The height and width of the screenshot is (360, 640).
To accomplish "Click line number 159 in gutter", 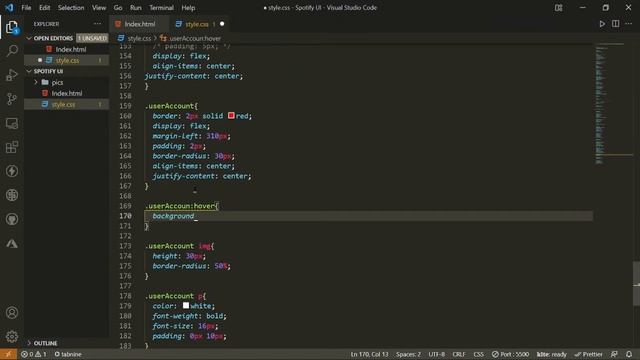I will pyautogui.click(x=125, y=106).
